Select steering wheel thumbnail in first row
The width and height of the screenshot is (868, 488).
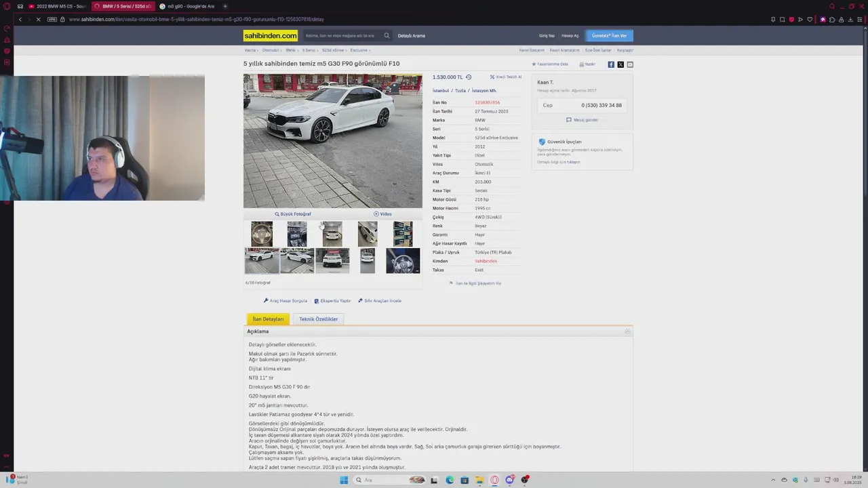[x=262, y=234]
